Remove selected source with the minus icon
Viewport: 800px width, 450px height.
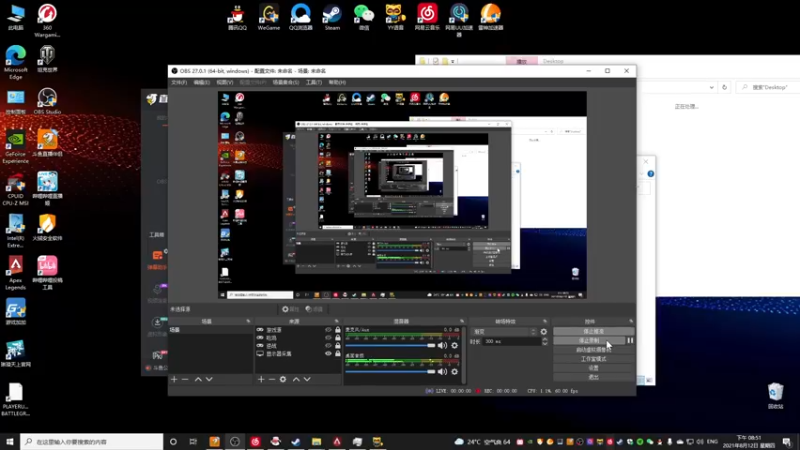272,379
